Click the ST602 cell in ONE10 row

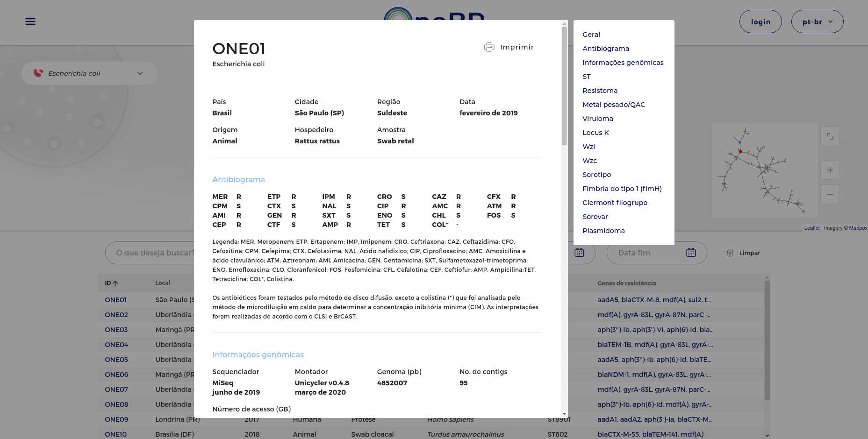click(x=558, y=434)
